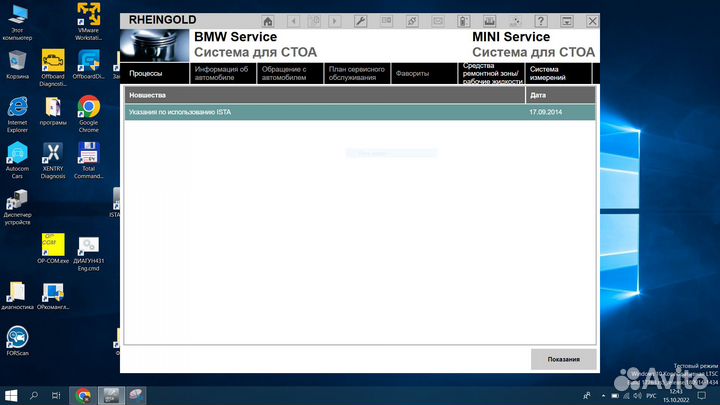720x405 pixels.
Task: Click the Дата column header
Action: coord(561,95)
